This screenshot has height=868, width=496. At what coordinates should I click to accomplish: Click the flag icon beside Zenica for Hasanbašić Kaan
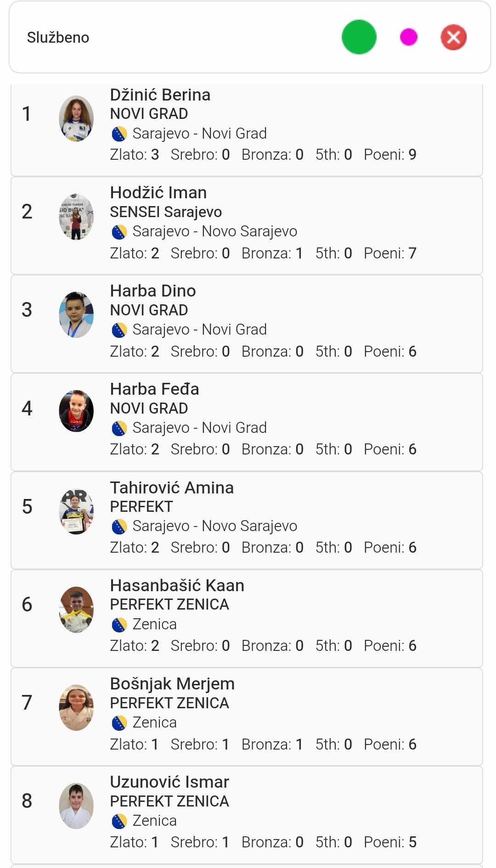click(119, 625)
